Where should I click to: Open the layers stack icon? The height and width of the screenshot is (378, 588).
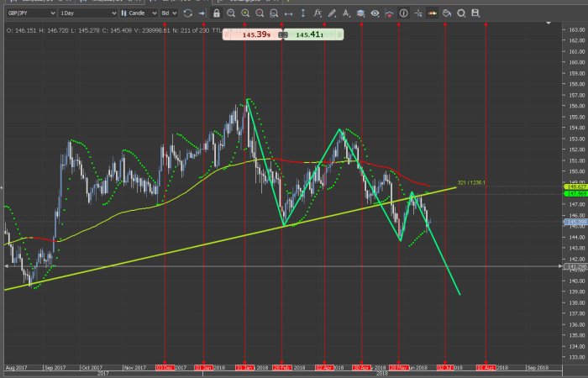360,13
